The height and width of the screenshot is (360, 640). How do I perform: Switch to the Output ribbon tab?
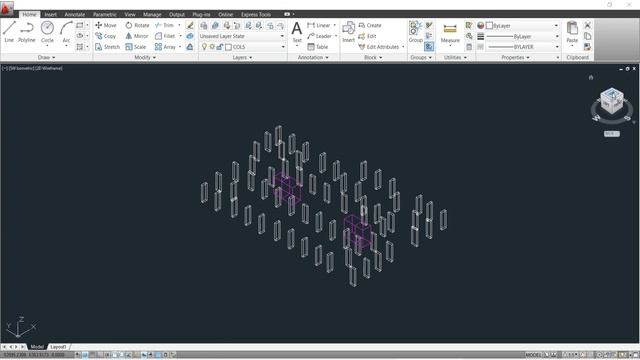click(x=177, y=14)
